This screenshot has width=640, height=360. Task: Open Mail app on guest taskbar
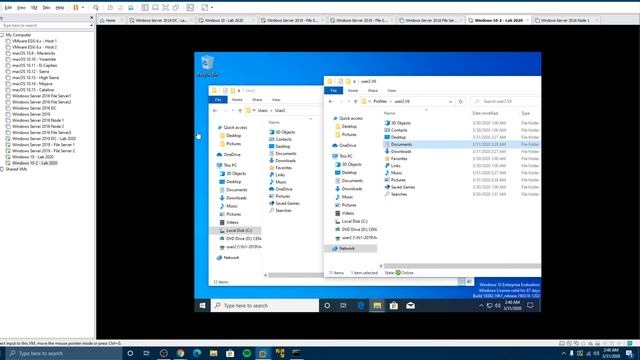411,305
